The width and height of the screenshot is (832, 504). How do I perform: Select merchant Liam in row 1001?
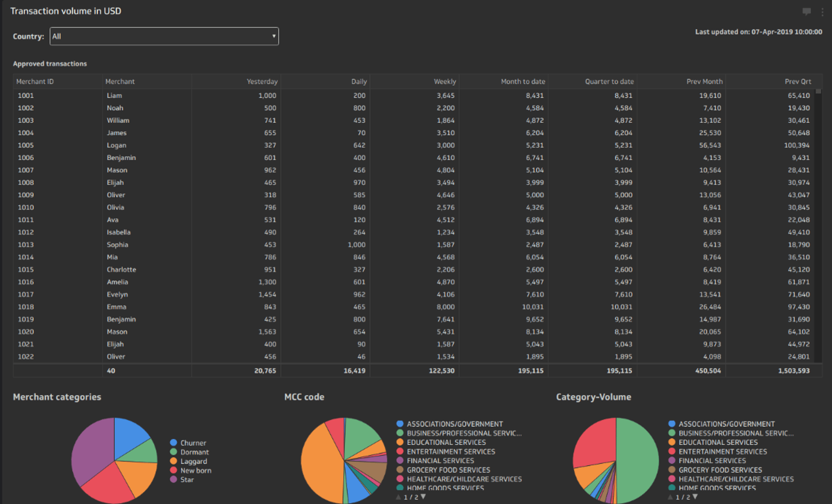pyautogui.click(x=114, y=96)
